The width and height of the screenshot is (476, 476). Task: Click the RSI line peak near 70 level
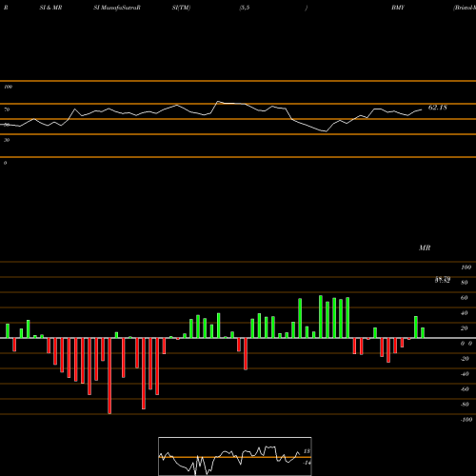(x=218, y=102)
